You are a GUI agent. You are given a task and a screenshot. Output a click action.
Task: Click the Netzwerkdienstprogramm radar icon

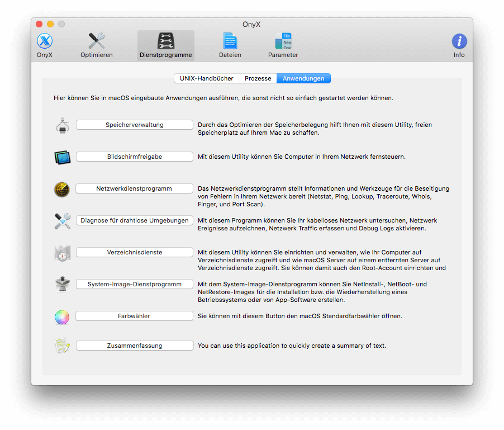pyautogui.click(x=62, y=189)
